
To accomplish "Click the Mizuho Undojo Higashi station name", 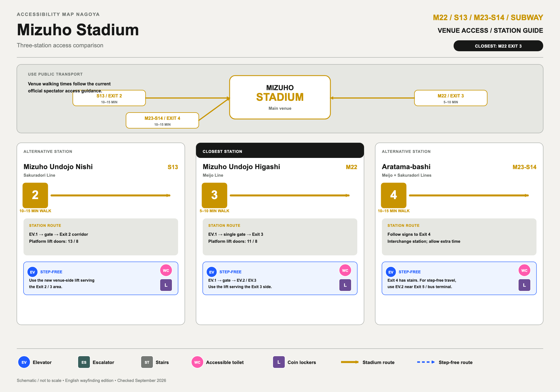I will [x=241, y=167].
